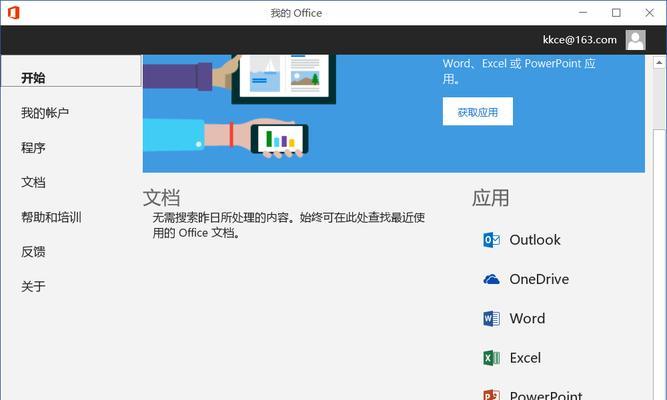667x400 pixels.
Task: Click the Outlook app icon
Action: pyautogui.click(x=491, y=240)
